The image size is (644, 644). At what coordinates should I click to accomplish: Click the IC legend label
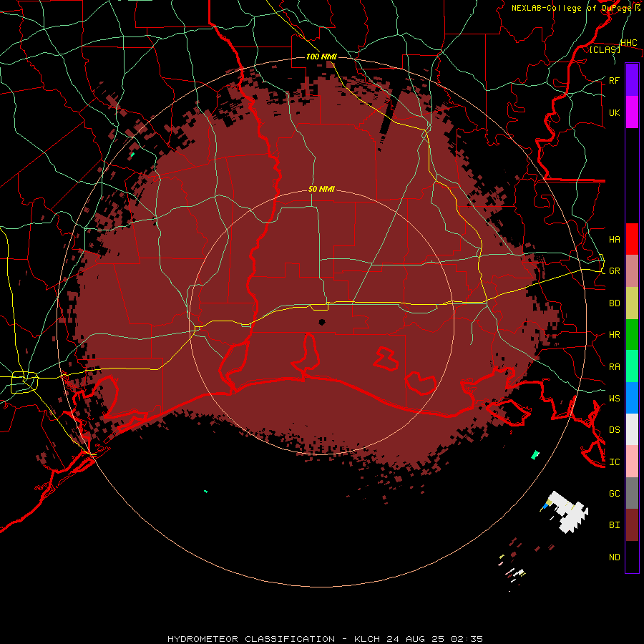point(615,462)
